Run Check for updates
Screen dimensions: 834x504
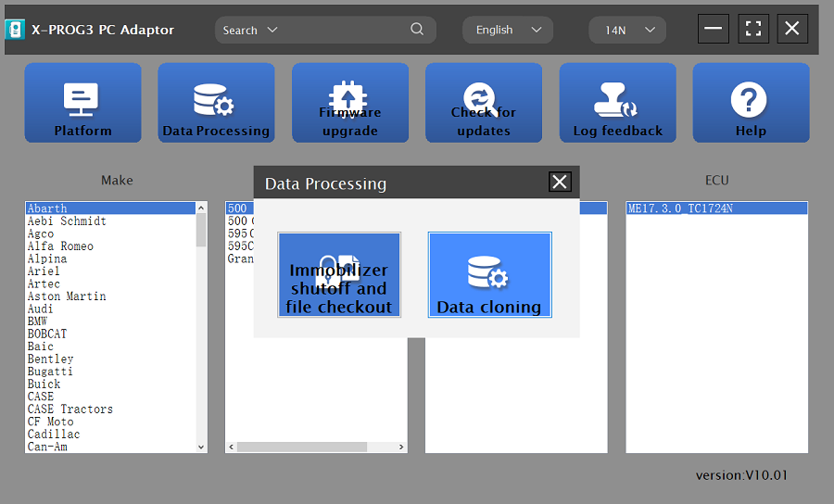click(x=484, y=103)
